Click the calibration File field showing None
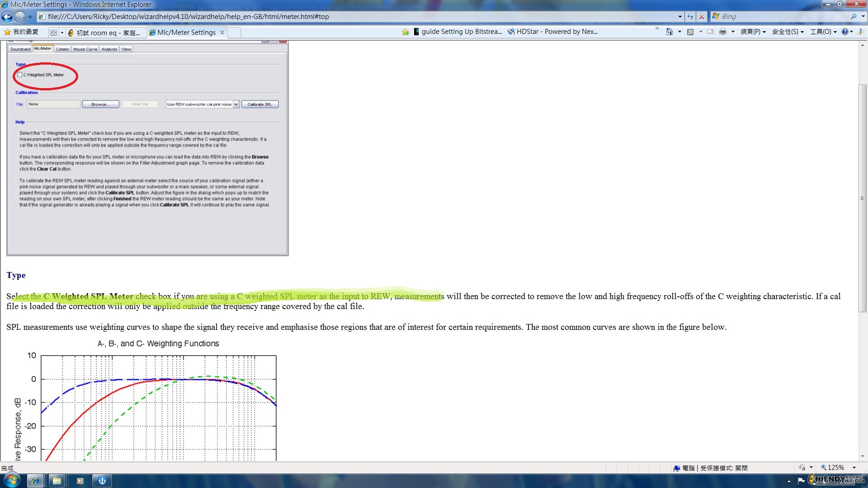Viewport: 868px width, 488px height. [x=53, y=104]
